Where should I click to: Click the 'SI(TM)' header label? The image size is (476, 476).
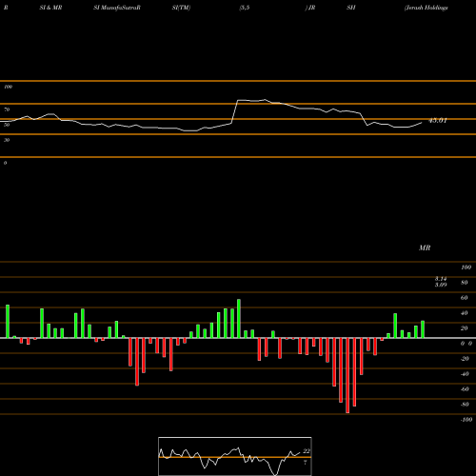point(181,8)
